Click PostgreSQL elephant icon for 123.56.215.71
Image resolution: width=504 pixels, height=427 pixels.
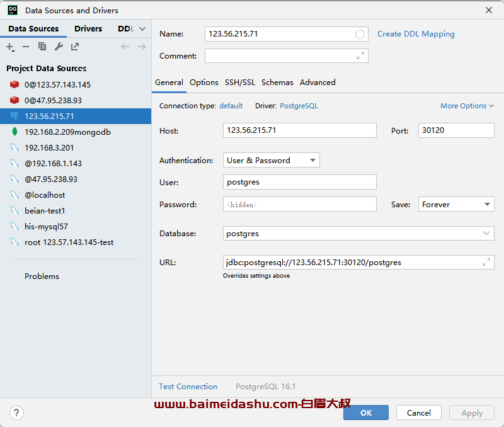[x=14, y=116]
